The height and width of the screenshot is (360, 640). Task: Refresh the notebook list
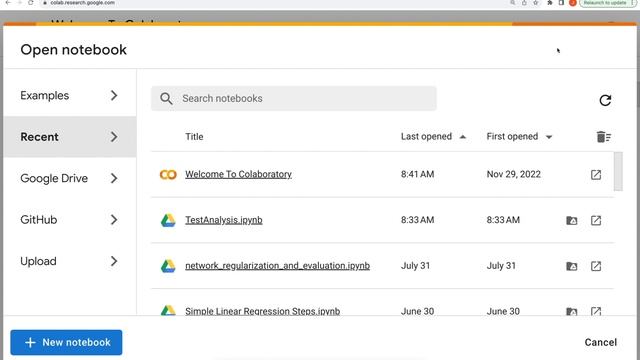point(605,100)
